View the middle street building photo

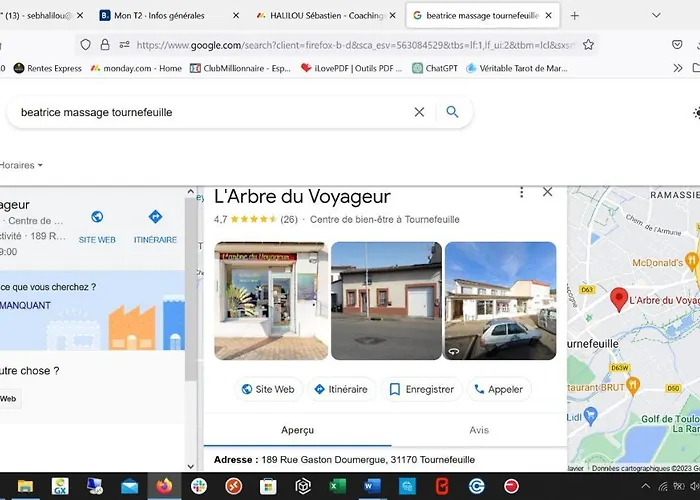point(386,300)
